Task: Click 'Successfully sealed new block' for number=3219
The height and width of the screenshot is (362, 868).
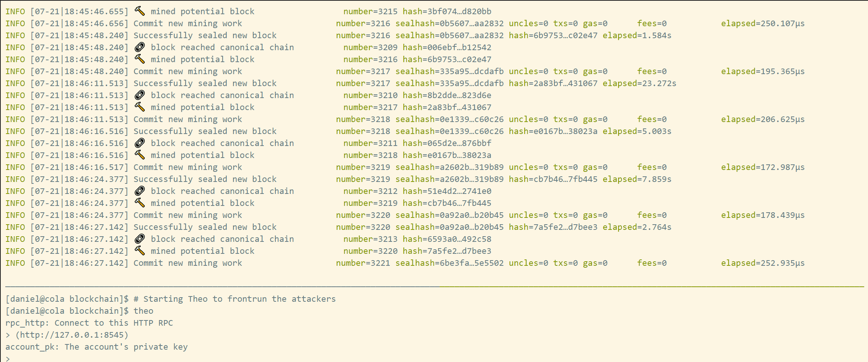Action: (x=205, y=179)
